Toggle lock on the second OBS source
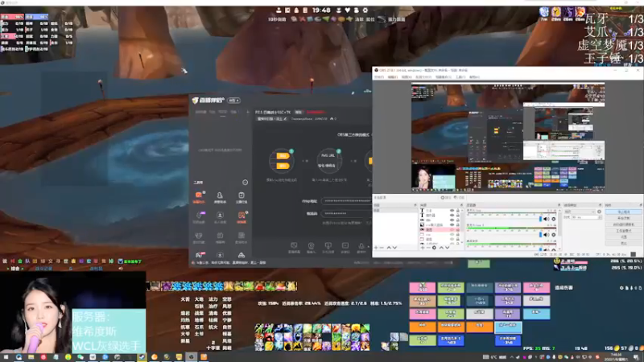 point(457,216)
